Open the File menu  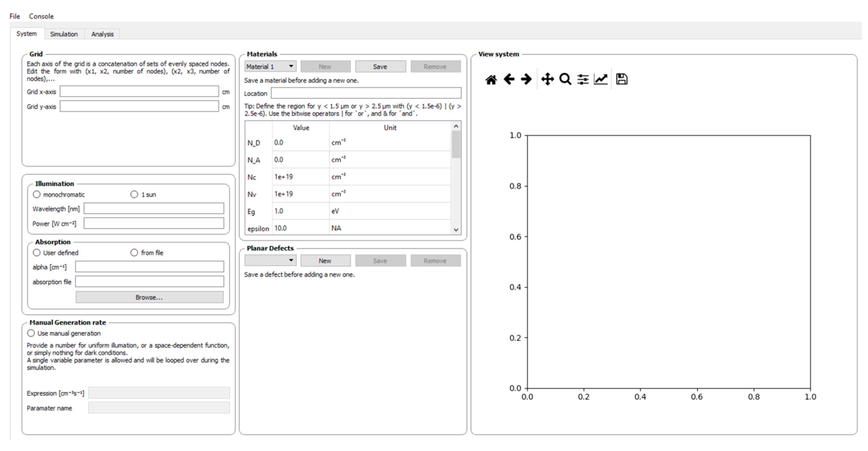click(x=15, y=16)
